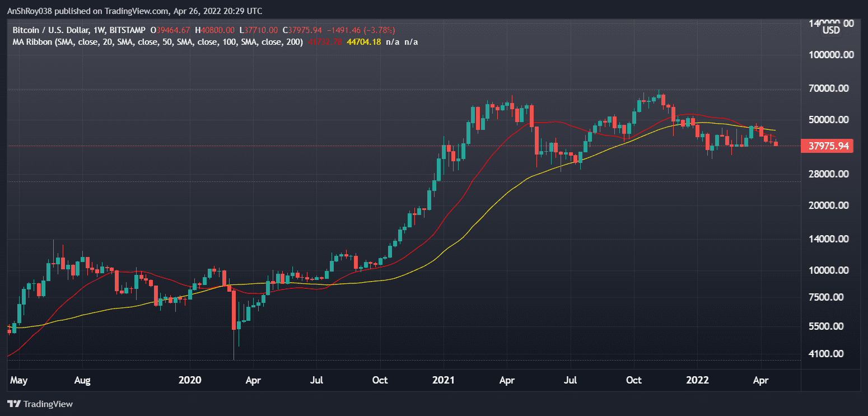Click the USD currency label on the price axis
Screen dimensions: 868x416
click(x=832, y=30)
